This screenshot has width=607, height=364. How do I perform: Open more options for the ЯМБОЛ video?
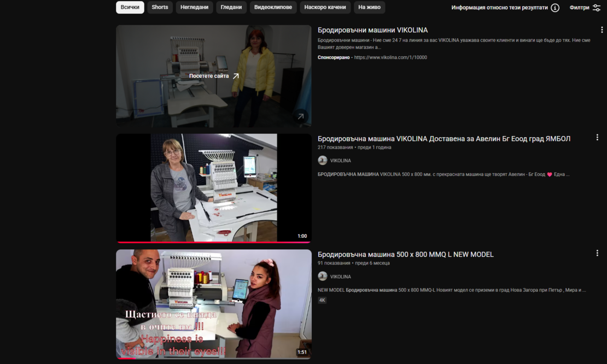click(597, 137)
